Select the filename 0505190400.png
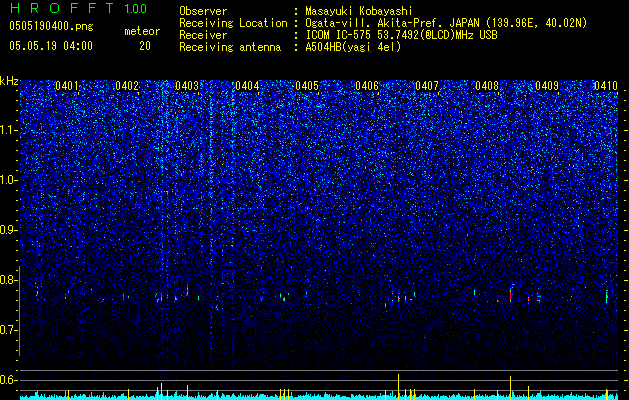 [51, 27]
